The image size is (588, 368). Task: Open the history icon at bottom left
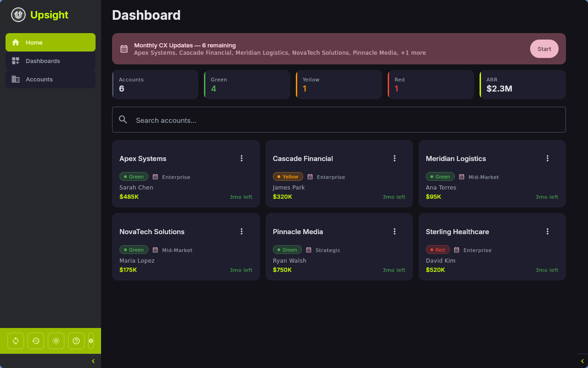[x=35, y=340]
